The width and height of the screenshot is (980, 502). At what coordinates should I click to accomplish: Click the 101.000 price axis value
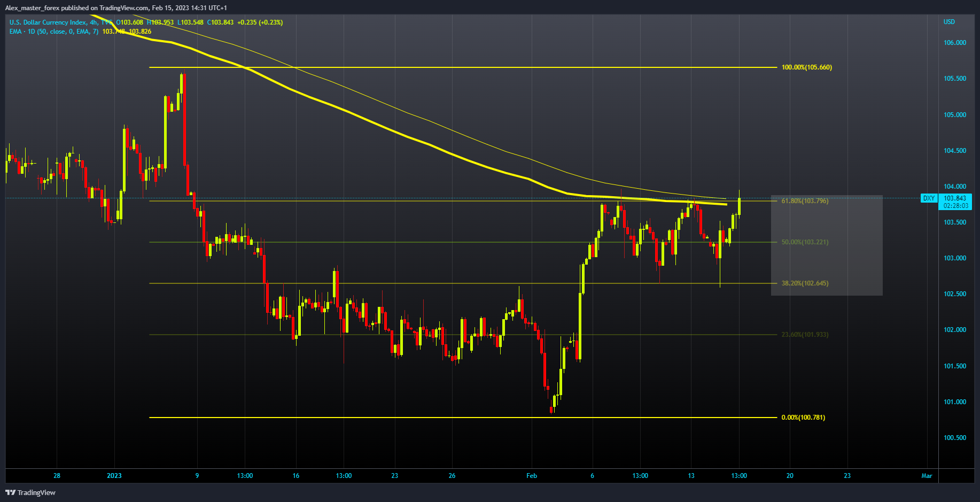click(955, 402)
